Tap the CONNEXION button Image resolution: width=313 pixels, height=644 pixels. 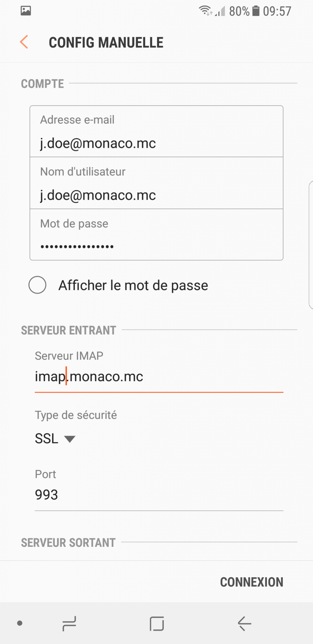pyautogui.click(x=251, y=582)
